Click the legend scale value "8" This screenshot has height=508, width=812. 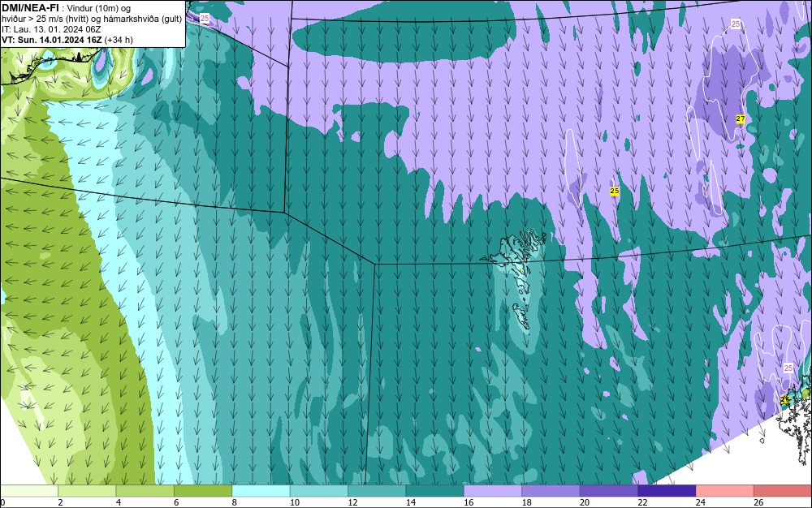pyautogui.click(x=234, y=502)
